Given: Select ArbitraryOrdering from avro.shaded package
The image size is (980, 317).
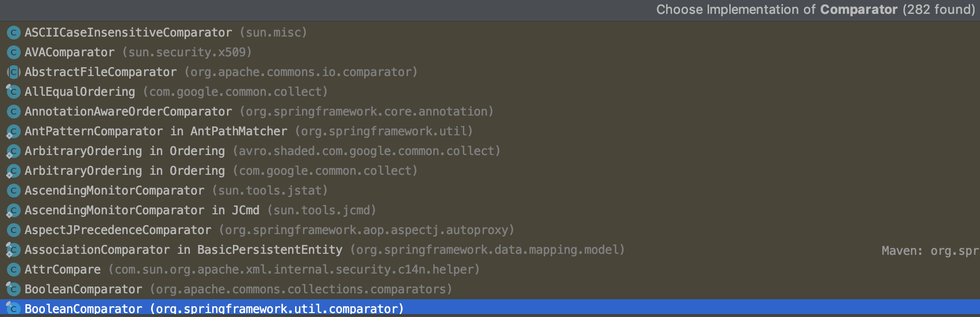Looking at the screenshot, I should click(490, 151).
